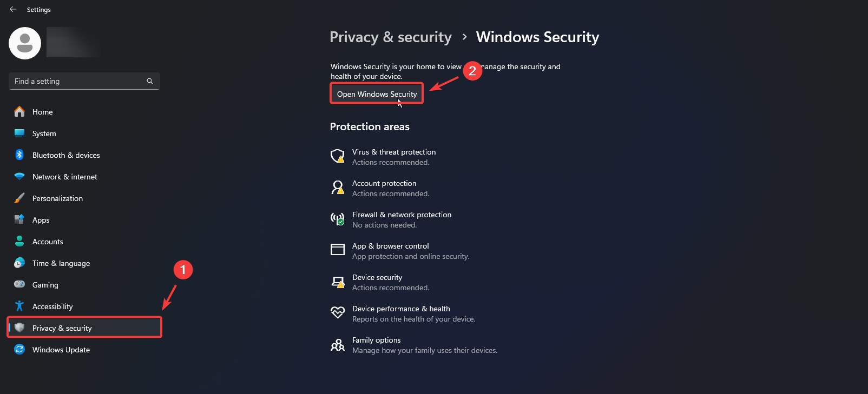Click the Account protection person icon
The width and height of the screenshot is (868, 394).
(338, 188)
